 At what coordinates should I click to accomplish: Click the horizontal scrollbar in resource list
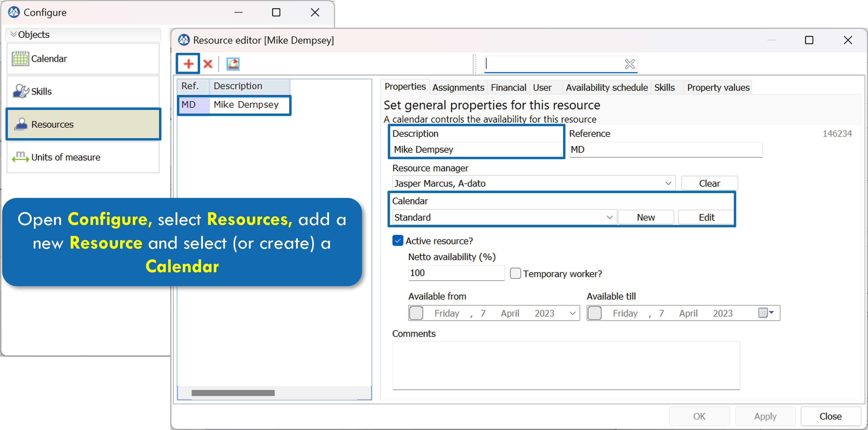click(x=233, y=393)
